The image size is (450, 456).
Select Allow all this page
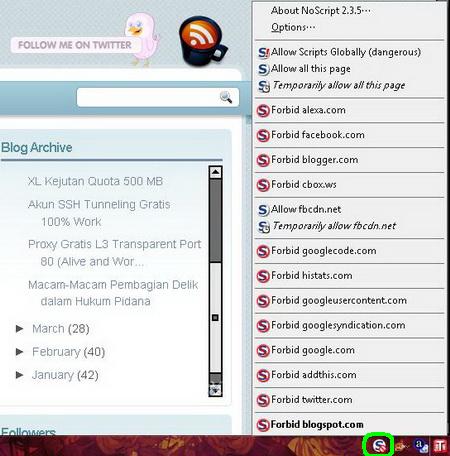[x=349, y=69]
